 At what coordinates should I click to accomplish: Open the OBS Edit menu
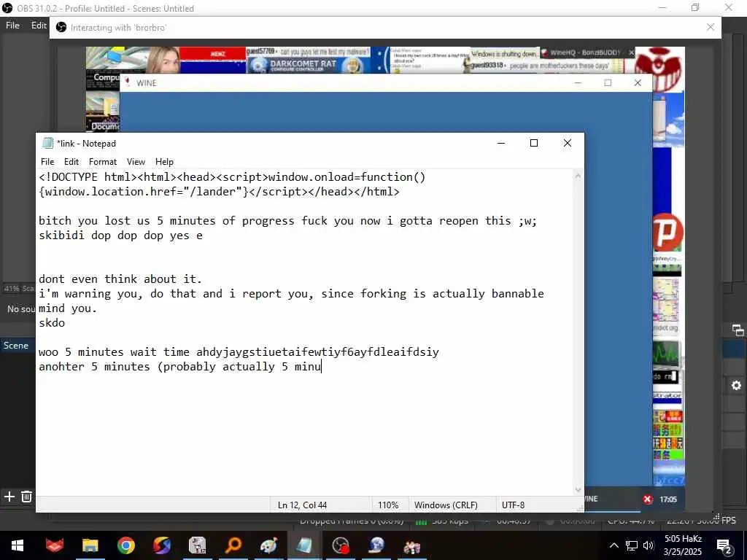[x=39, y=26]
